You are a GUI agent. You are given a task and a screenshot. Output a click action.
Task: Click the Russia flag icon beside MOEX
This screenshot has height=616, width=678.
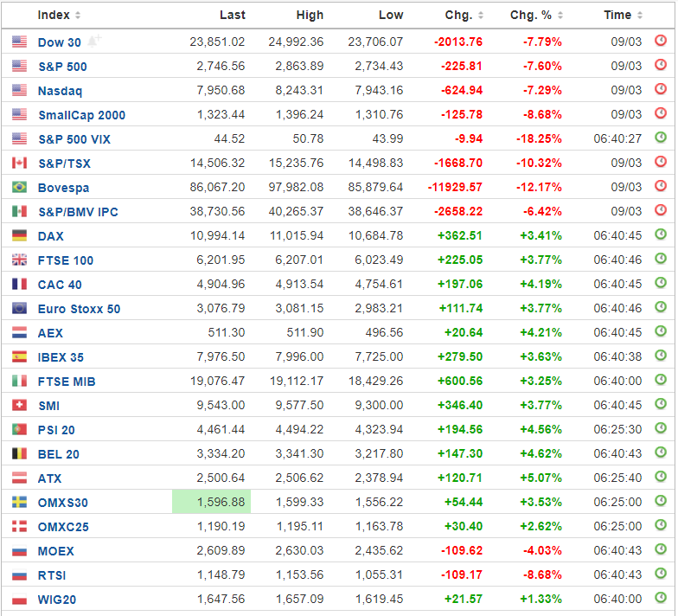[x=19, y=551]
